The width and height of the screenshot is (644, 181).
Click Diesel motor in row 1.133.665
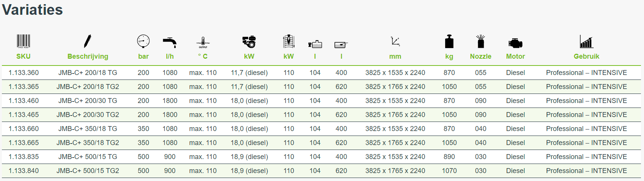tap(516, 143)
